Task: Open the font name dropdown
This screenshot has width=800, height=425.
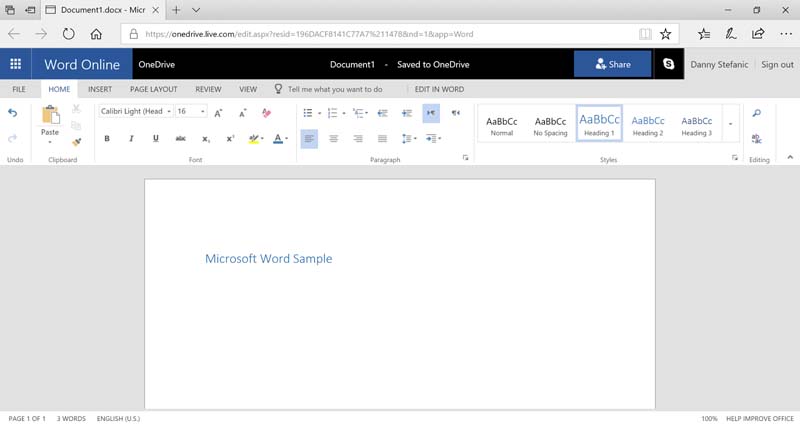Action: (169, 112)
